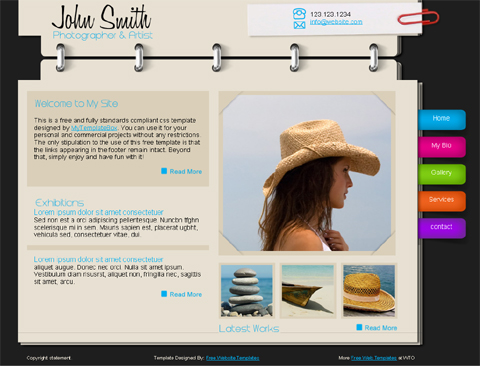Open the Home navigation tab
This screenshot has width=480, height=366.
(x=442, y=119)
